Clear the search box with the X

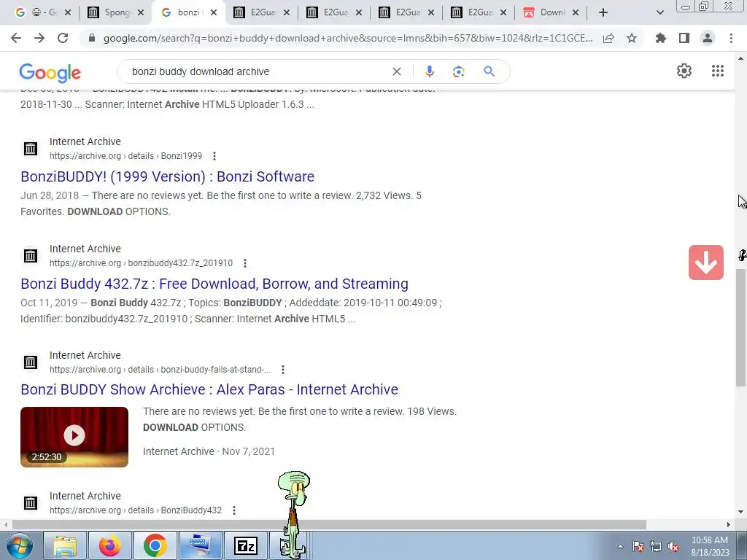[396, 71]
